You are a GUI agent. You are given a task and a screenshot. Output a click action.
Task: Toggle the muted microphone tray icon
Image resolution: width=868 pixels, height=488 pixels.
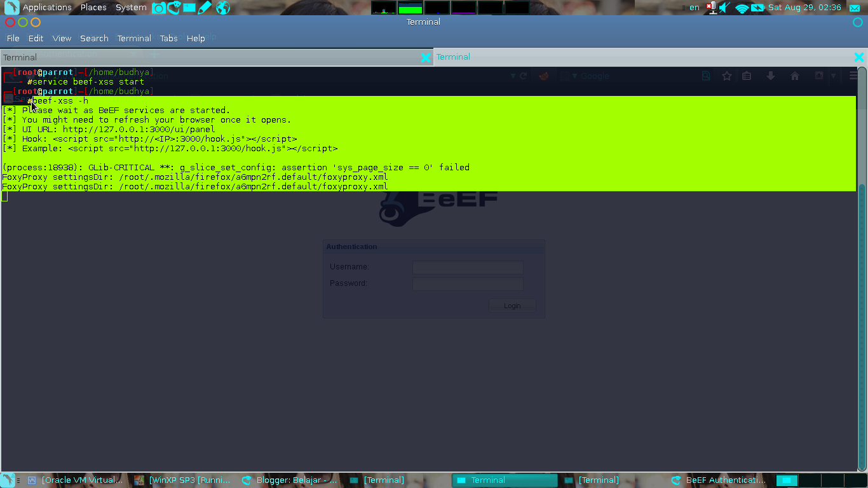tap(711, 8)
